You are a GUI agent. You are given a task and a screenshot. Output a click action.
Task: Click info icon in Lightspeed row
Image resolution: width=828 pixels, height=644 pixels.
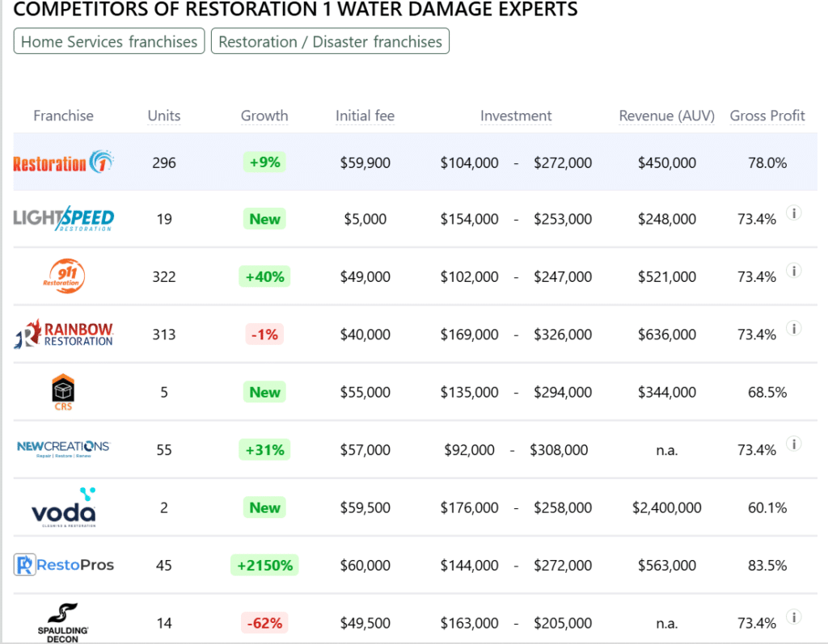point(794,213)
